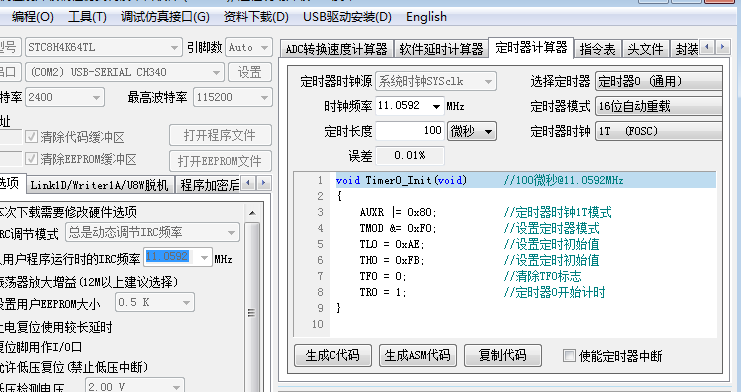Viewport: 741px width, 392px height.
Task: Open the 指令表 tab
Action: tap(597, 49)
